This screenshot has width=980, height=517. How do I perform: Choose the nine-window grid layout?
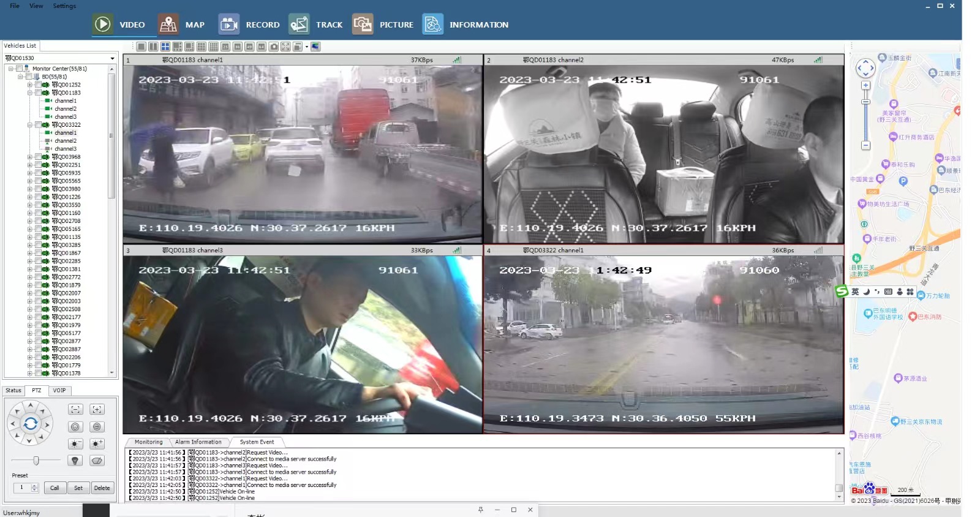202,47
